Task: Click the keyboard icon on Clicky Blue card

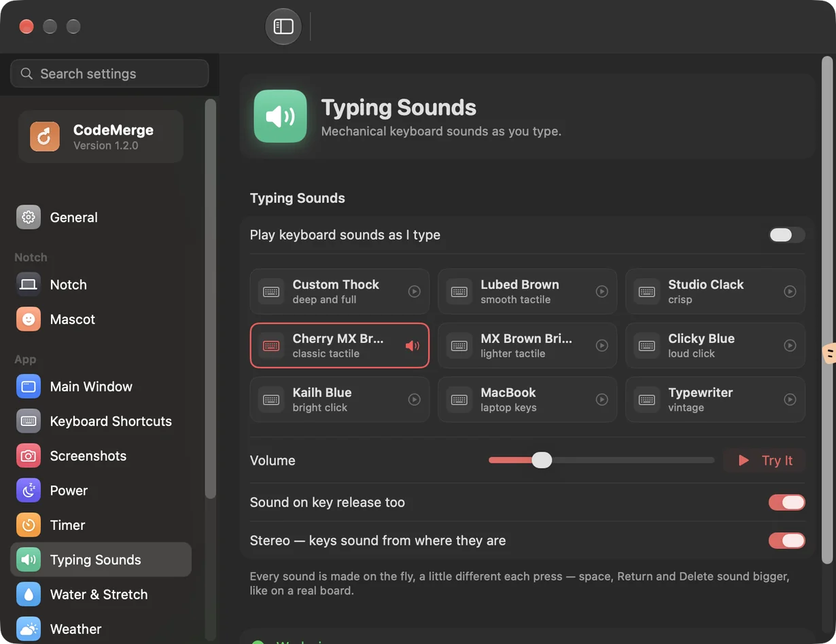Action: click(647, 346)
